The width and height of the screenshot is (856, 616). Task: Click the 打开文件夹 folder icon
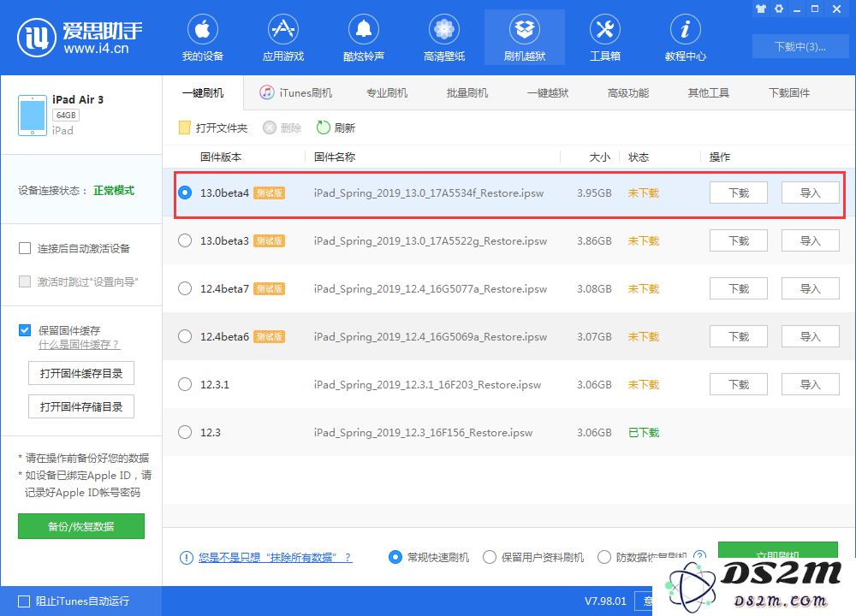(x=185, y=127)
